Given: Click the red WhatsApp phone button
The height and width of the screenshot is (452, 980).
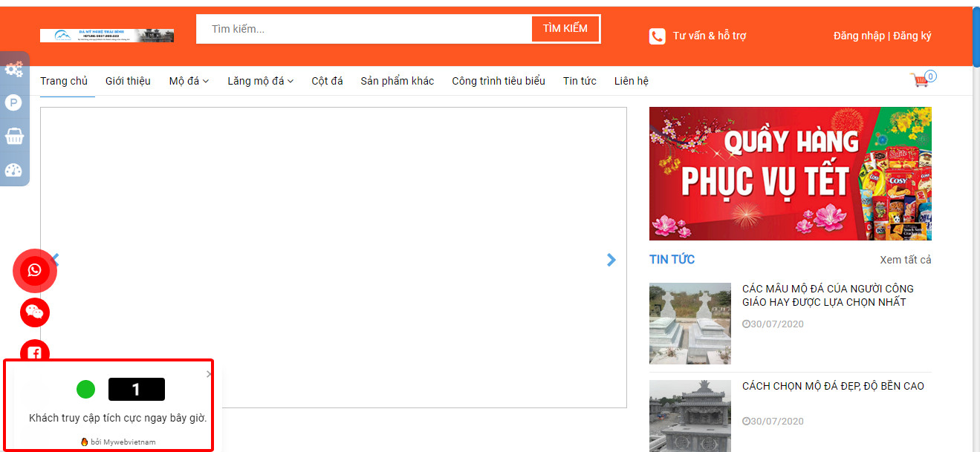Looking at the screenshot, I should [x=35, y=270].
